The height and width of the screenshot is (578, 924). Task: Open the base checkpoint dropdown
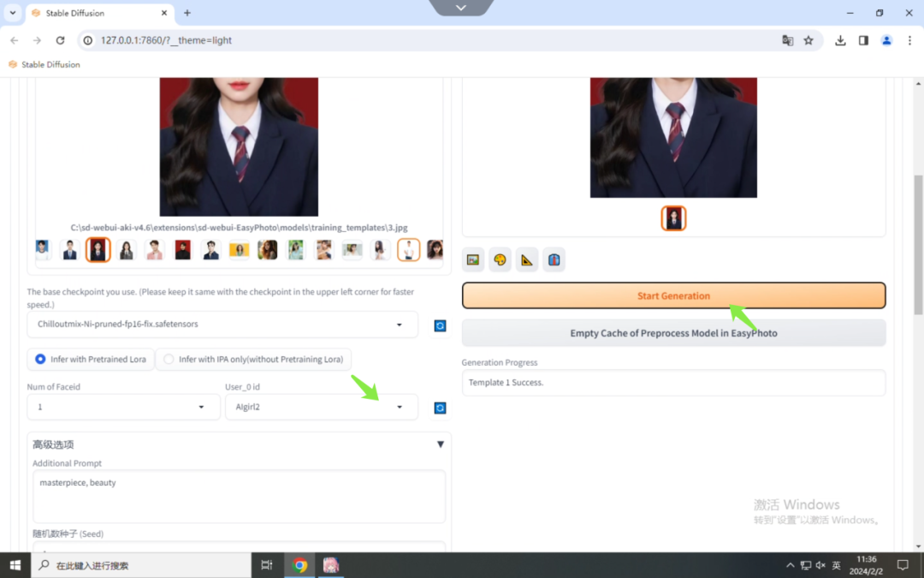coord(222,325)
